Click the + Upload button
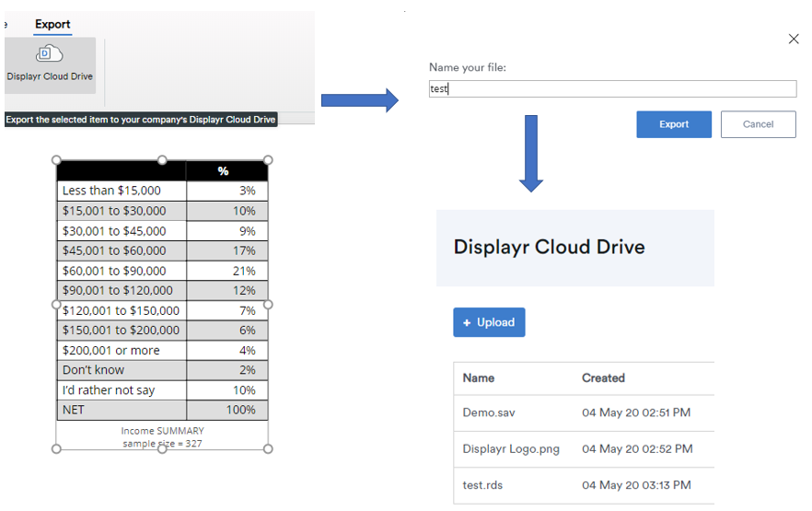 click(489, 322)
